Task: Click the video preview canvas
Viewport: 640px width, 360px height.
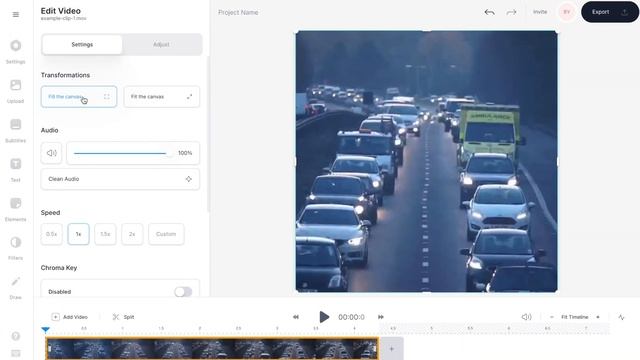Action: (x=427, y=162)
